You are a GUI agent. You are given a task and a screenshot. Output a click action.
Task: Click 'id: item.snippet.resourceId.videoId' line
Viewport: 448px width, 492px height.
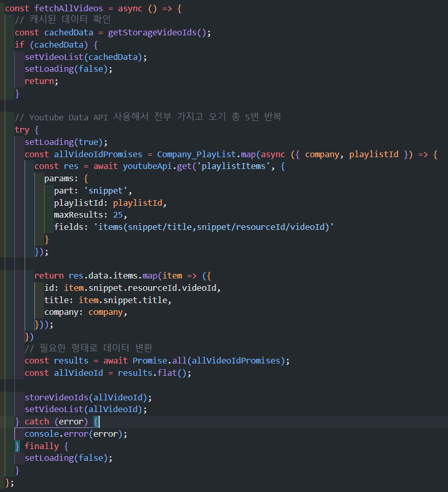pos(132,288)
